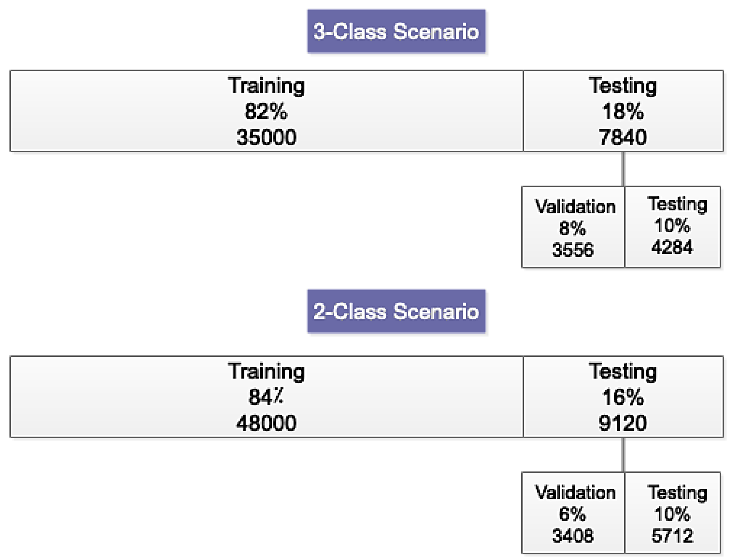
Task: Click the 2-Class Scenario purple header
Action: click(x=396, y=311)
